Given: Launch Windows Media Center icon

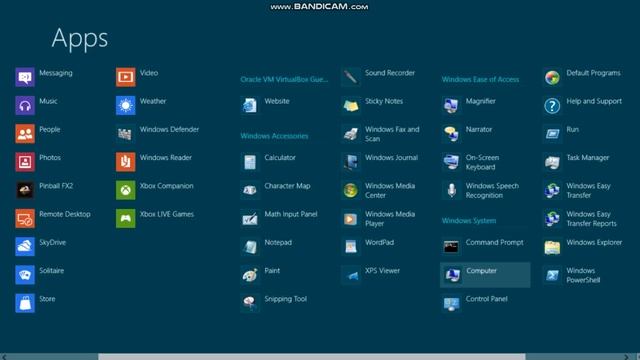Looking at the screenshot, I should pos(351,190).
